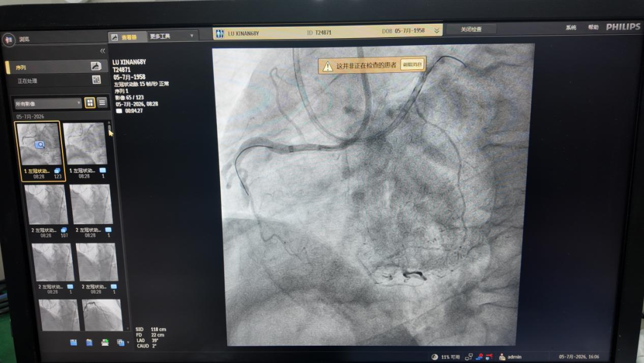Open the 序列 series icon
Image resolution: width=644 pixels, height=363 pixels.
95,66
